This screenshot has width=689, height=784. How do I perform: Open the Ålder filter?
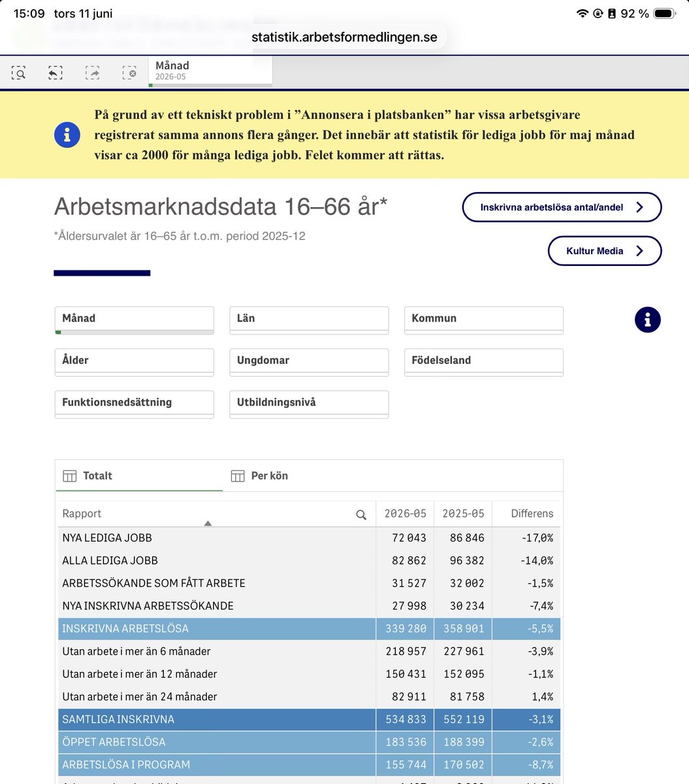135,362
